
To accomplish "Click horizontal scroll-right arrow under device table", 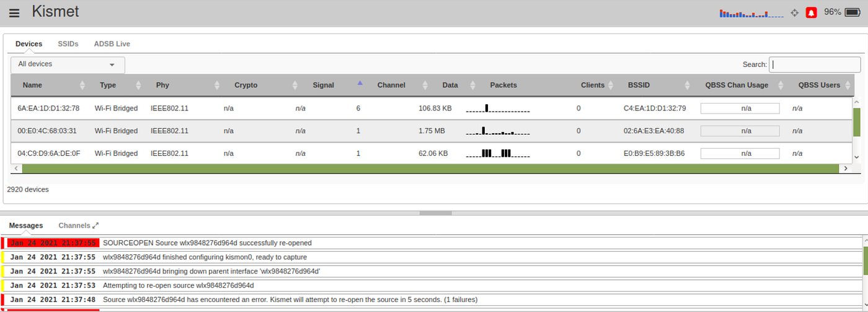I will point(845,168).
